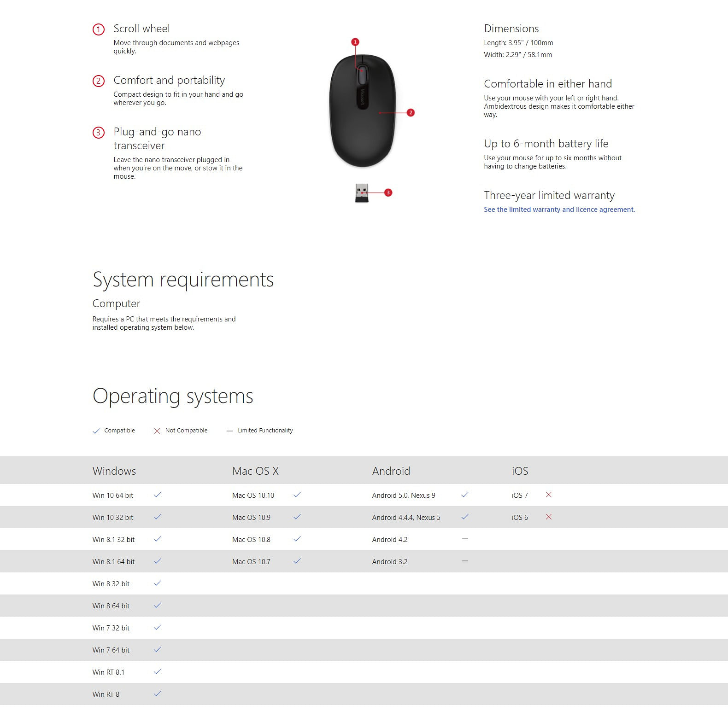The image size is (728, 717).
Task: Click the Not Compatible legend label
Action: 186,431
